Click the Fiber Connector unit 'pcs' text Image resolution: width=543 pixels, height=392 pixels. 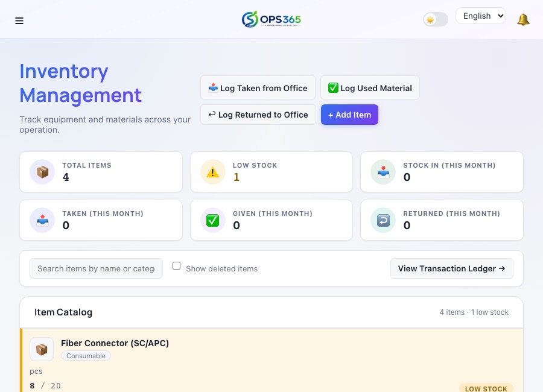[36, 371]
